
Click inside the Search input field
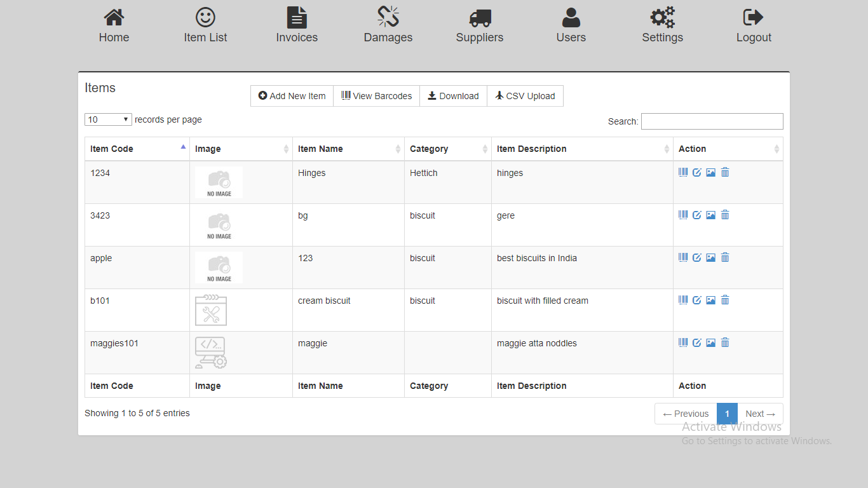pos(712,121)
